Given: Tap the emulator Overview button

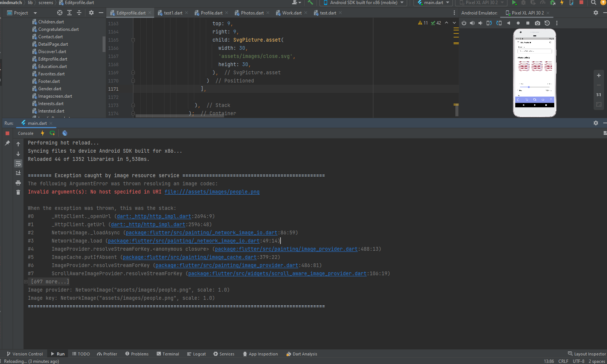Looking at the screenshot, I should 528,23.
